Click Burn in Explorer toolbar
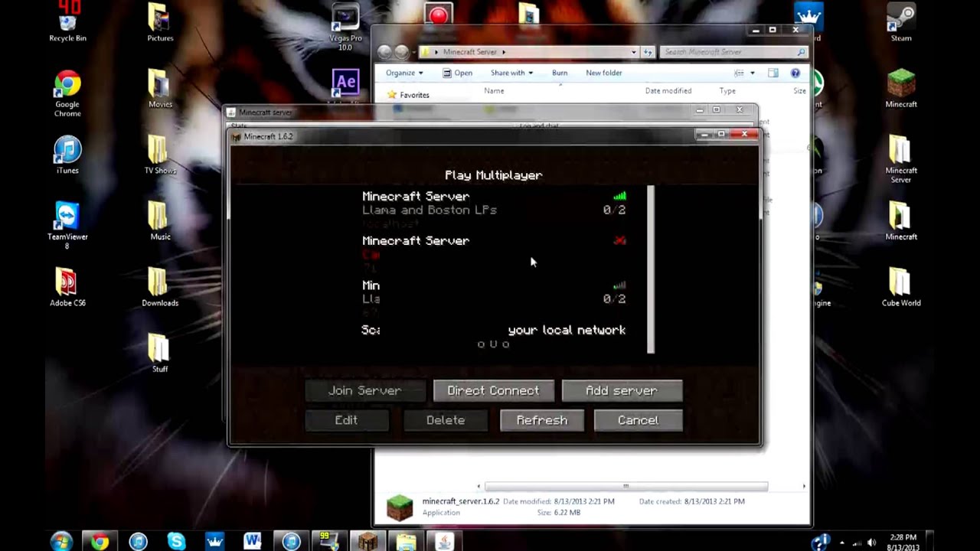 (560, 73)
